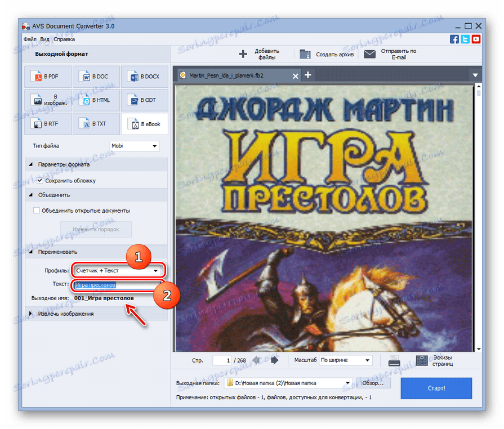Image resolution: width=504 pixels, height=429 pixels.
Task: Click the rename text input field
Action: 118,285
